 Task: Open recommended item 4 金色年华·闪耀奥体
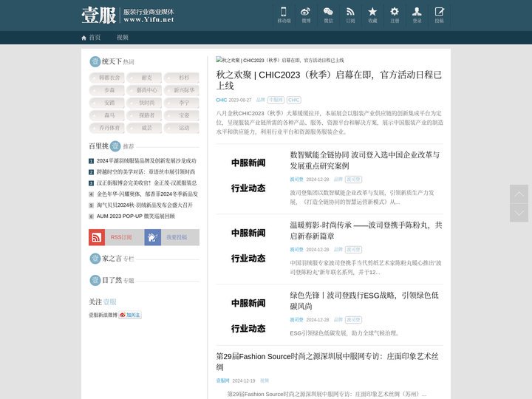[x=147, y=194]
